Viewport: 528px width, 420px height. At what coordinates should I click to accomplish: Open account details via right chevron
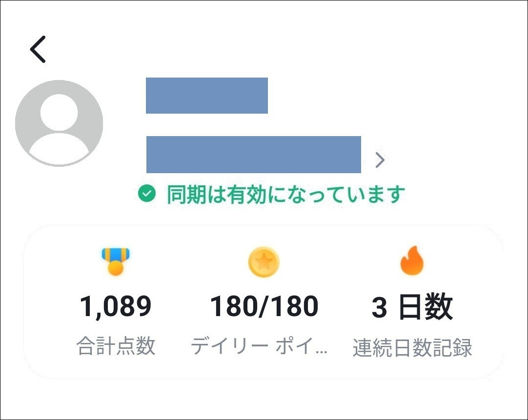(x=380, y=160)
